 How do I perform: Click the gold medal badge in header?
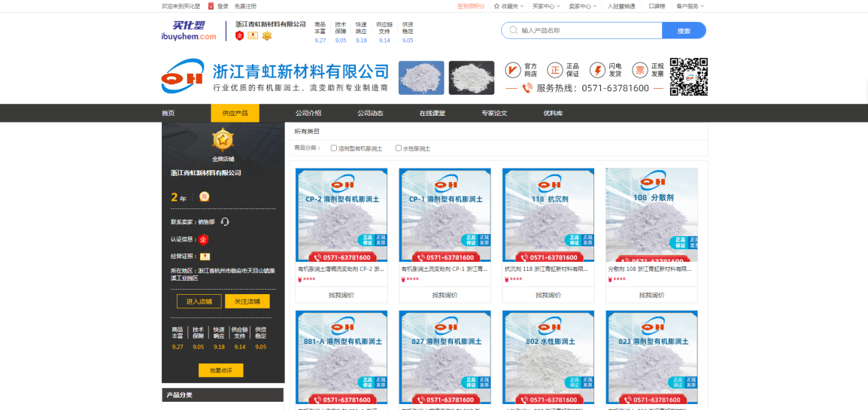[x=267, y=36]
